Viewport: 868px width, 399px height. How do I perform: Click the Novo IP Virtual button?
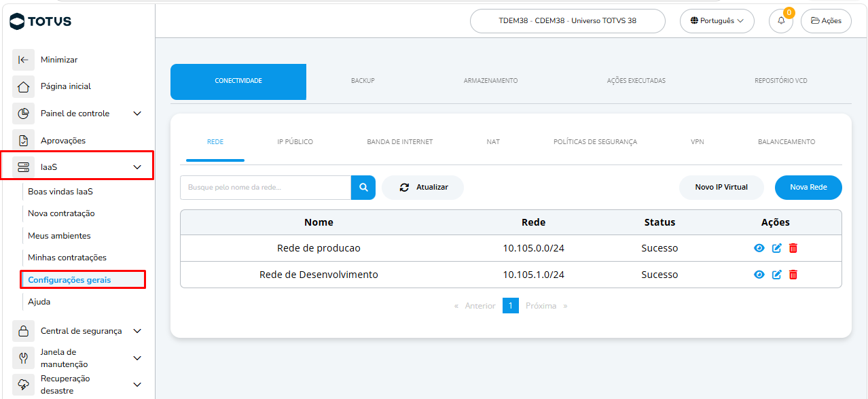click(721, 188)
